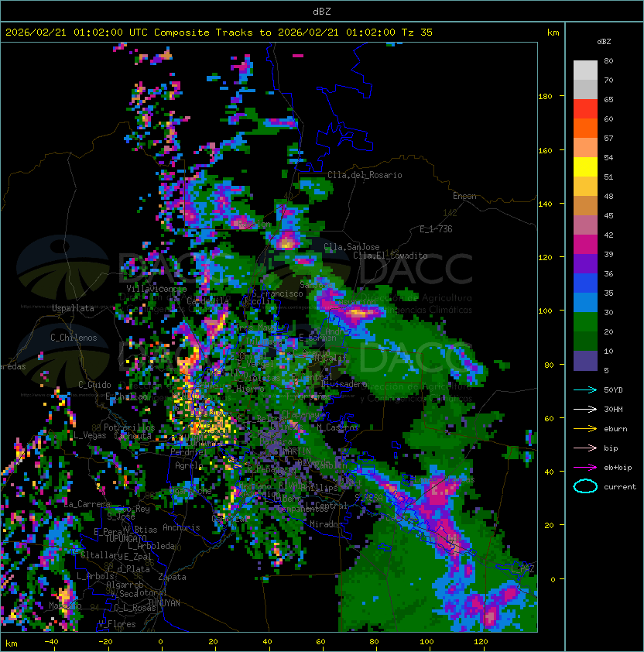The width and height of the screenshot is (644, 652).
Task: Pick the slate 5–10 dBZ swatch
Action: [x=585, y=361]
